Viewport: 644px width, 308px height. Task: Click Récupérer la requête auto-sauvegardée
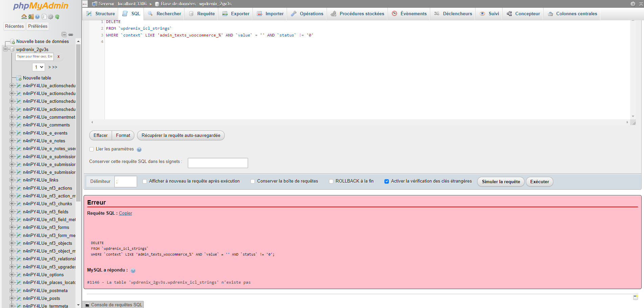(181, 136)
